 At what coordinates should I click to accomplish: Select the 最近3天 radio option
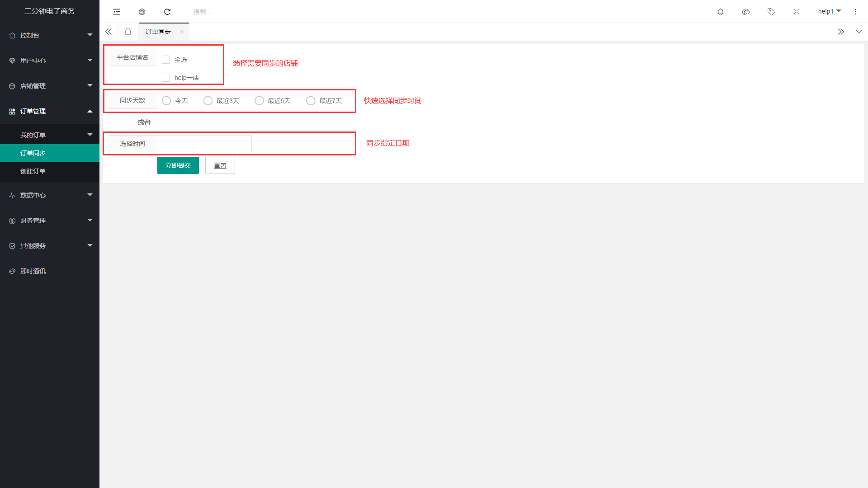pos(208,101)
